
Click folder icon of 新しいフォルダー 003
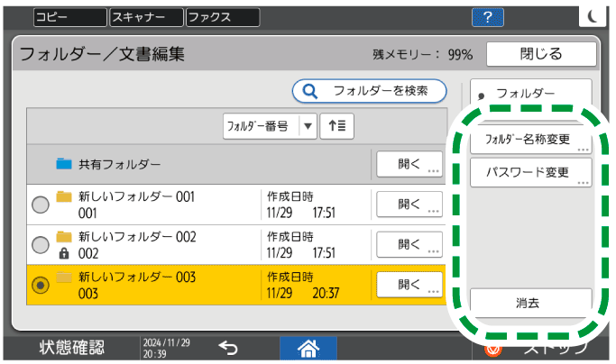[x=64, y=278]
